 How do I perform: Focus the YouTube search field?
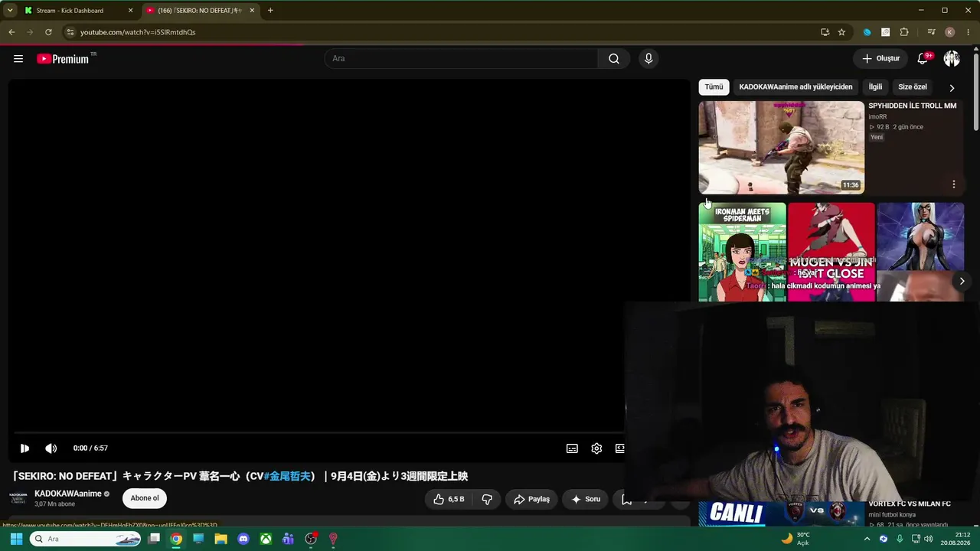pos(462,59)
